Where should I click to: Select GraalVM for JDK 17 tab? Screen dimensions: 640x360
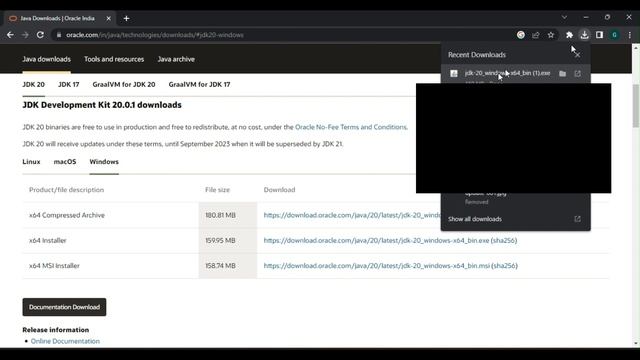pyautogui.click(x=199, y=84)
